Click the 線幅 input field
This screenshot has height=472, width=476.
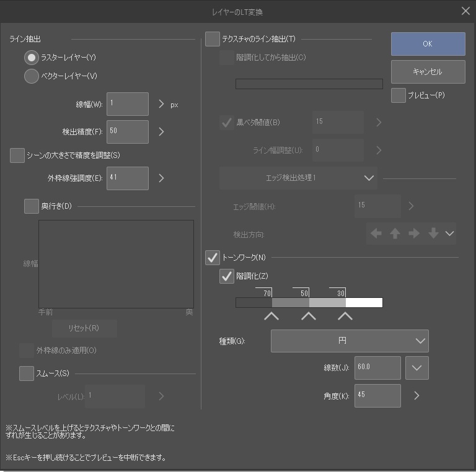[x=128, y=104]
